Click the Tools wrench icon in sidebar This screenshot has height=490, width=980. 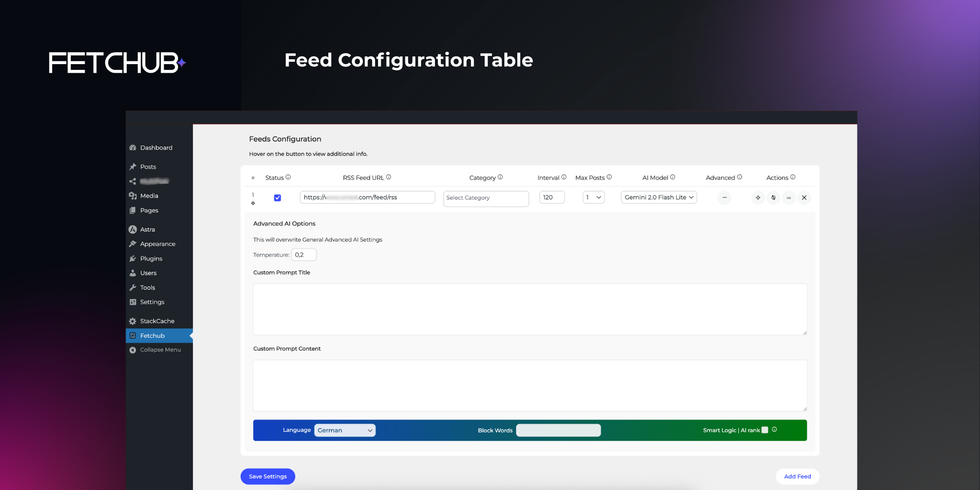point(133,288)
